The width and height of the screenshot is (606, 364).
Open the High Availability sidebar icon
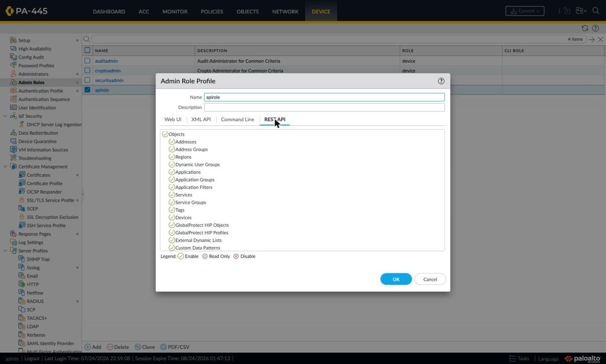[x=14, y=49]
